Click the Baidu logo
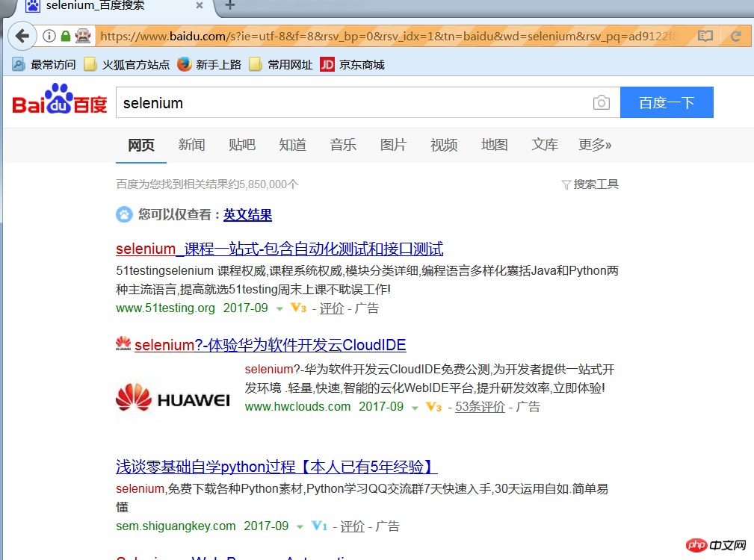This screenshot has height=560, width=754. click(x=60, y=99)
